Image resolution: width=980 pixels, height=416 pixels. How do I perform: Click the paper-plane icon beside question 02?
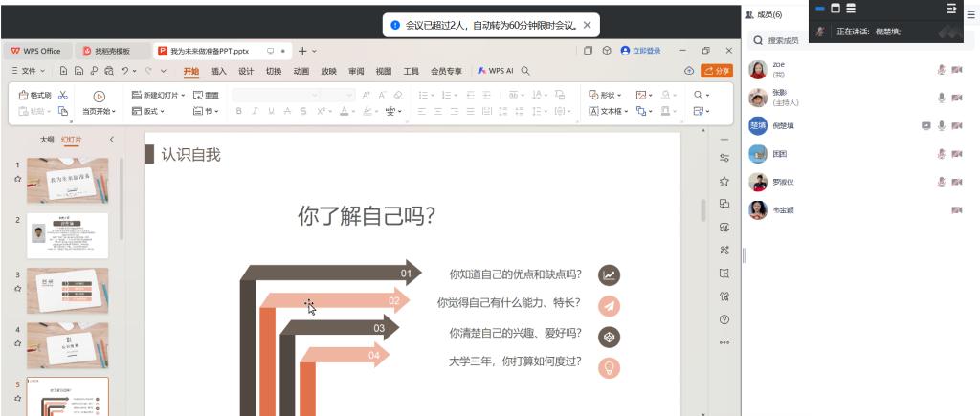pos(609,305)
